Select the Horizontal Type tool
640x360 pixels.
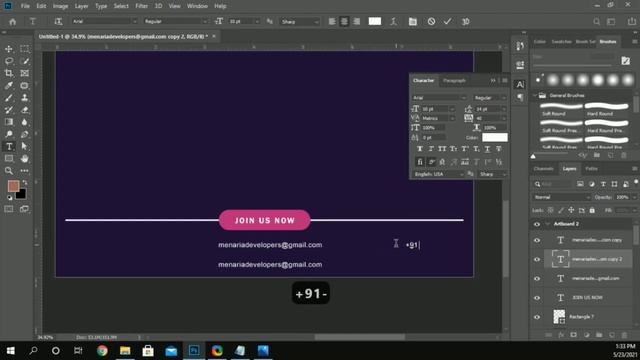pyautogui.click(x=9, y=147)
